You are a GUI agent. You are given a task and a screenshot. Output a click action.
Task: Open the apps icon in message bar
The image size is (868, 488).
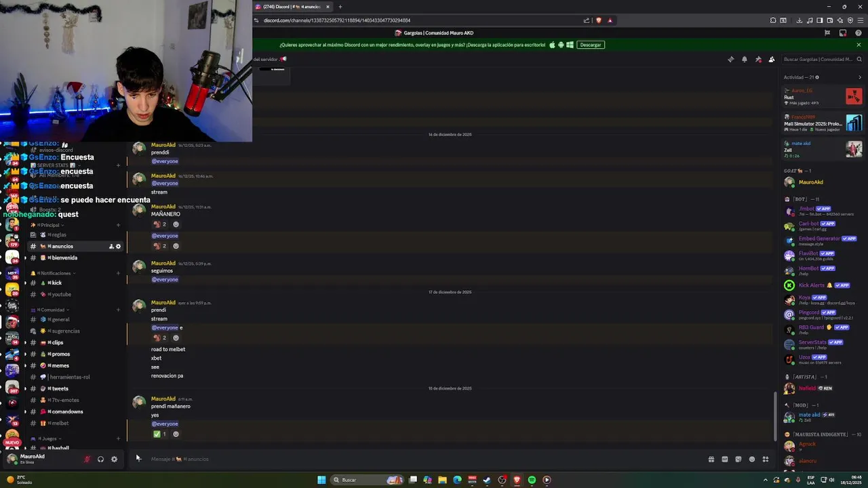(x=766, y=459)
